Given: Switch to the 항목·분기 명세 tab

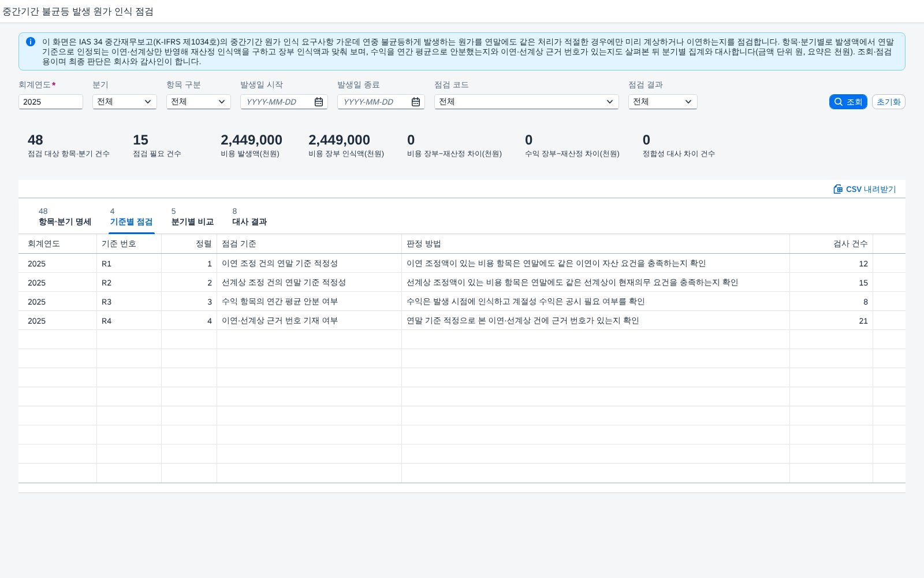Looking at the screenshot, I should point(65,217).
